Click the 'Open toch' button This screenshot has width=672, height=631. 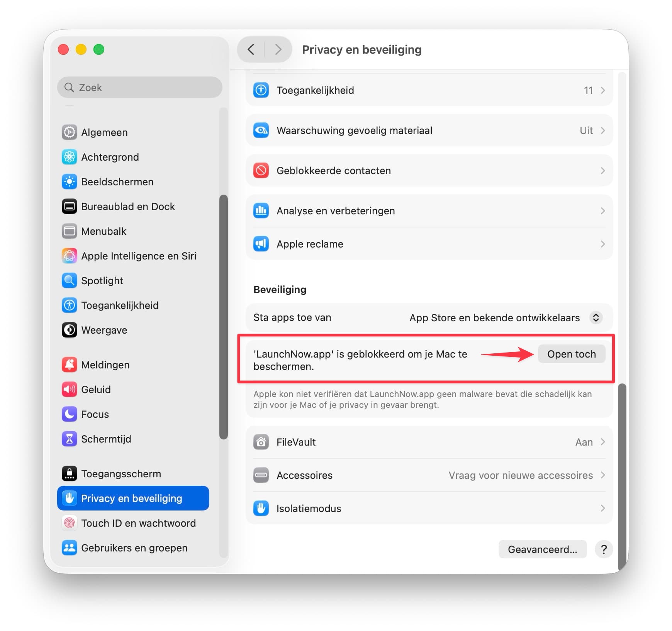[x=572, y=354]
